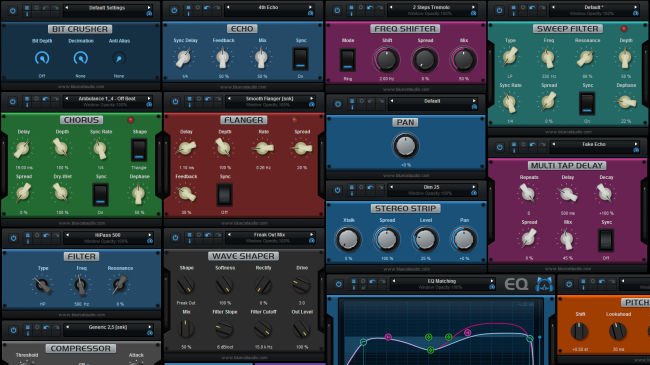Open the main menu icon in Freq Shifter toolbar
This screenshot has width=650, height=365.
point(352,7)
